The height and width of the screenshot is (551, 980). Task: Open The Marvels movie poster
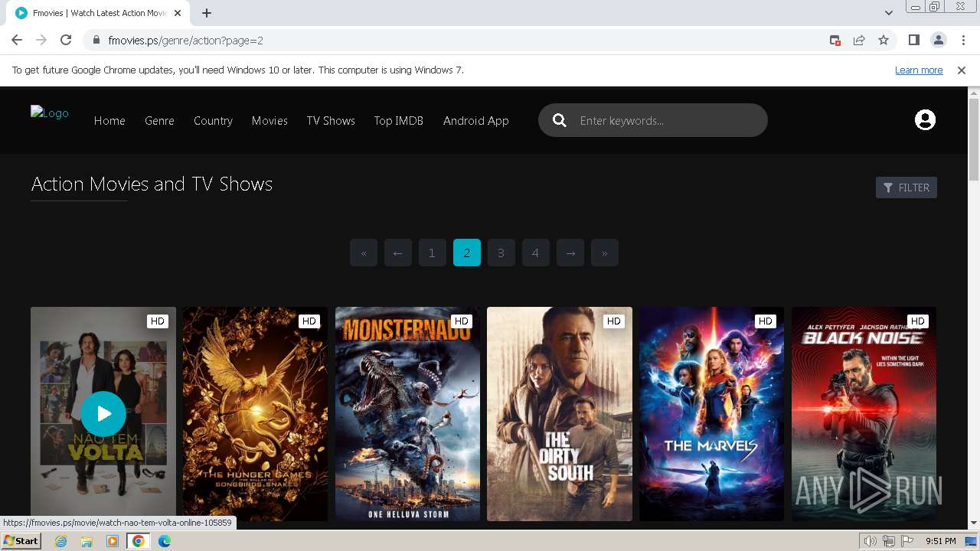711,414
